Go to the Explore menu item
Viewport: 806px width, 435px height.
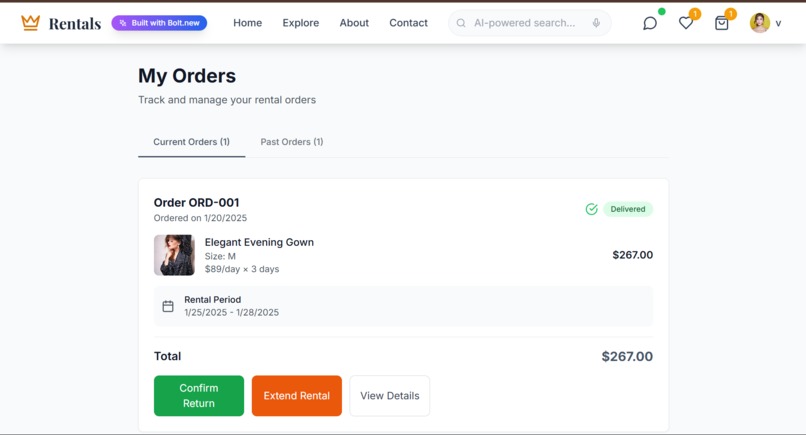(301, 23)
